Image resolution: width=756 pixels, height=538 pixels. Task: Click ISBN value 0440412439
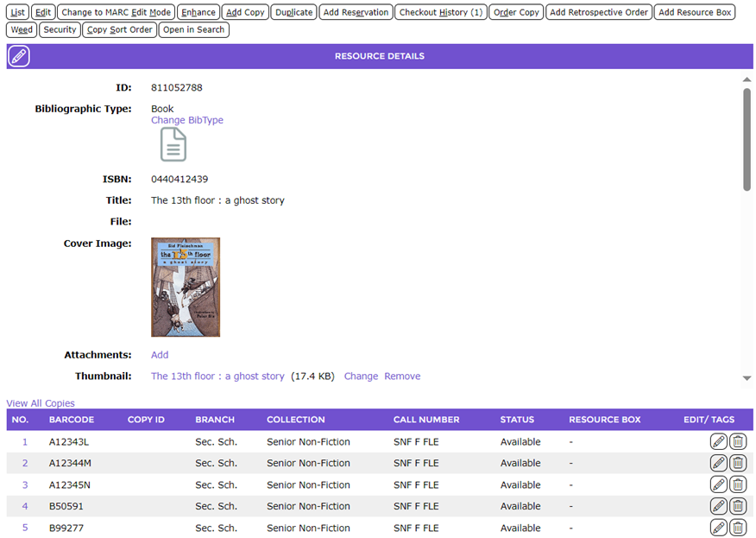point(180,179)
